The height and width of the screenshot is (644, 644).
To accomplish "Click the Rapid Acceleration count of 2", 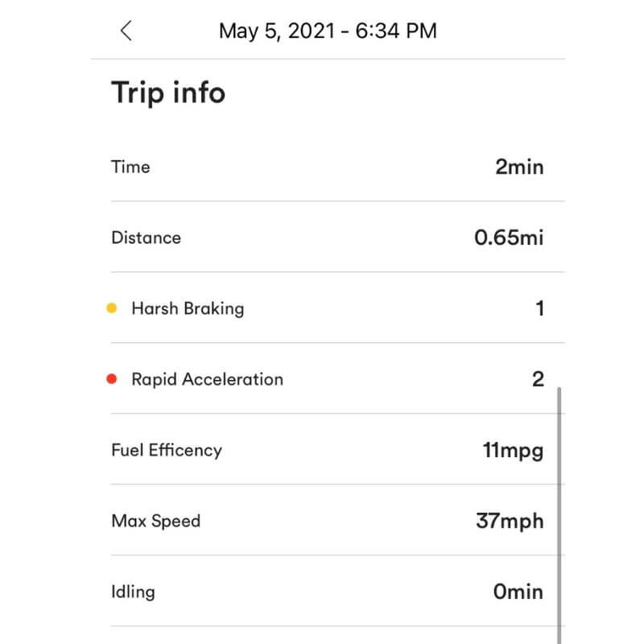I will (539, 379).
